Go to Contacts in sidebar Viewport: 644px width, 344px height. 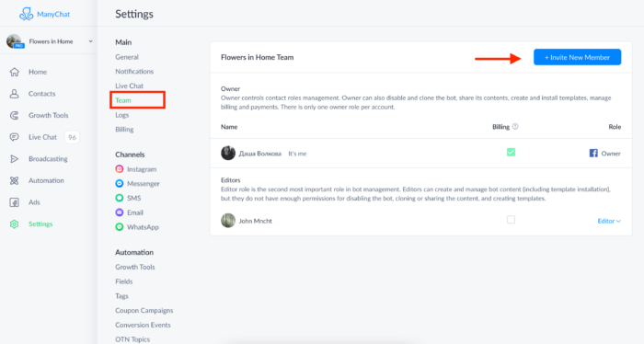click(x=42, y=94)
